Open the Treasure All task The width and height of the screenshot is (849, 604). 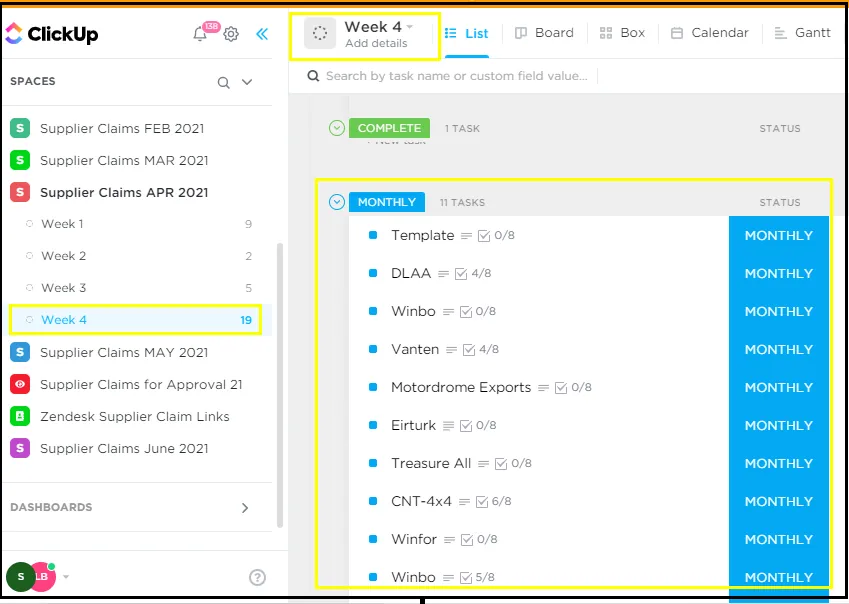(431, 463)
